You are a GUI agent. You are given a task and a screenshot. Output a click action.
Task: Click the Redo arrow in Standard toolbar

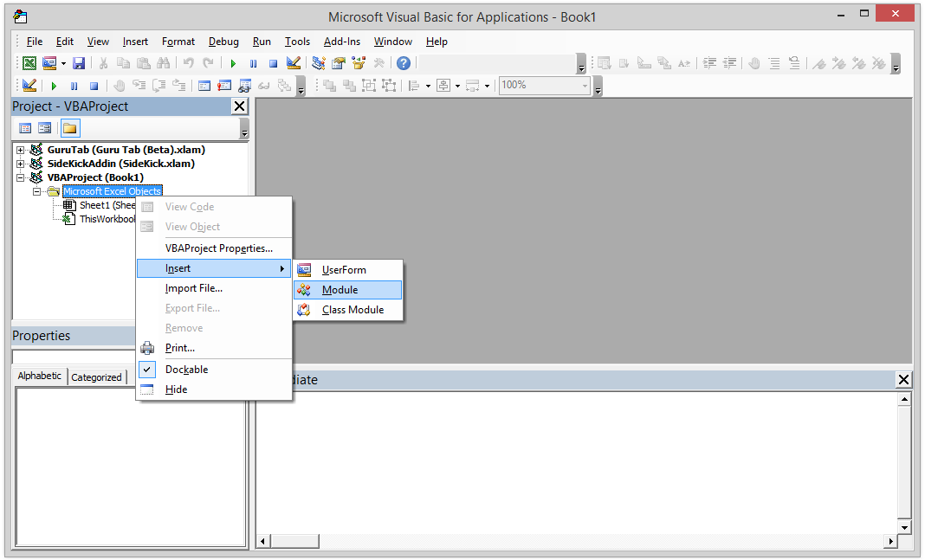pyautogui.click(x=208, y=63)
